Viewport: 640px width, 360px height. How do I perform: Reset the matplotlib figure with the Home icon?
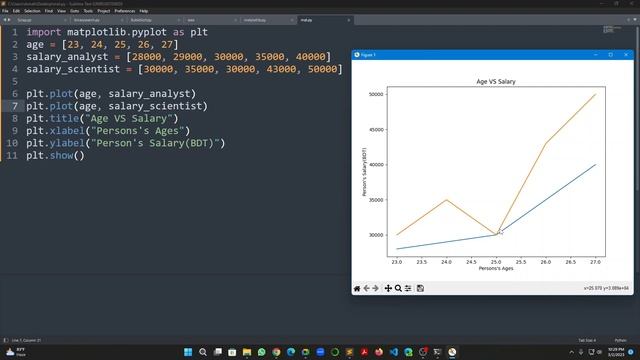(357, 289)
